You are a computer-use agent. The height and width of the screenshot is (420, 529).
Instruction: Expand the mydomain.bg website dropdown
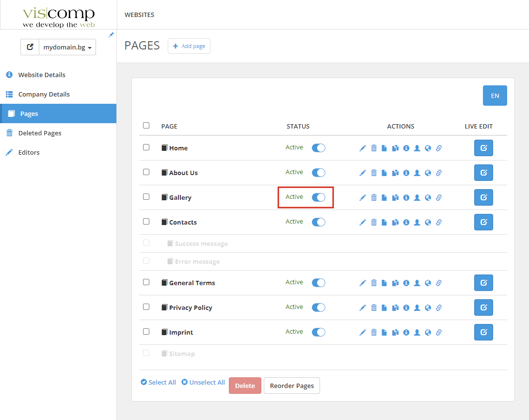click(67, 48)
